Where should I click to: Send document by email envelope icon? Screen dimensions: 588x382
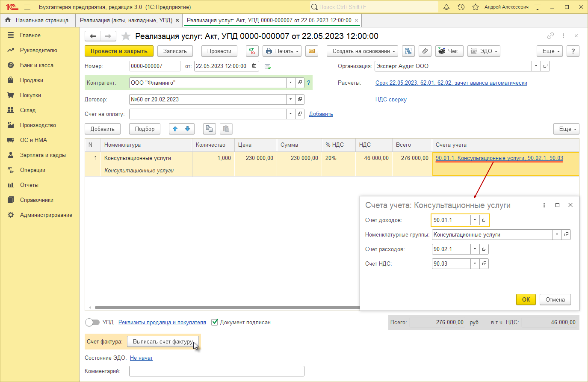click(312, 51)
